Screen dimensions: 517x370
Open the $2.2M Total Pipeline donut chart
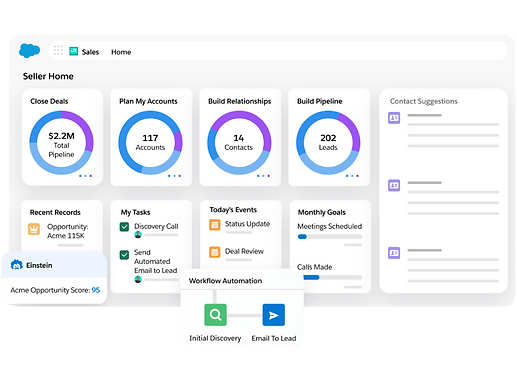tap(61, 143)
